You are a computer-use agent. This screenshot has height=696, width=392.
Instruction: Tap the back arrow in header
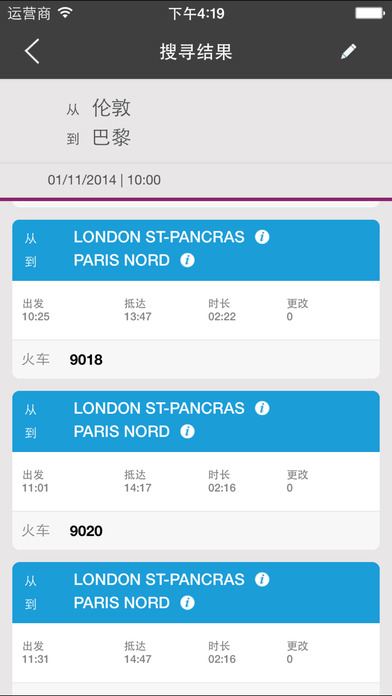tap(32, 51)
